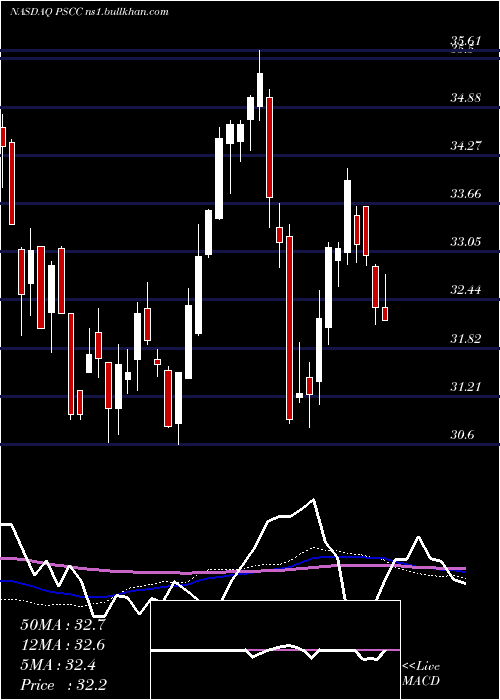Click the 12MA : 32.6 readout
Image resolution: width=500 pixels, height=700 pixels.
coord(63,645)
